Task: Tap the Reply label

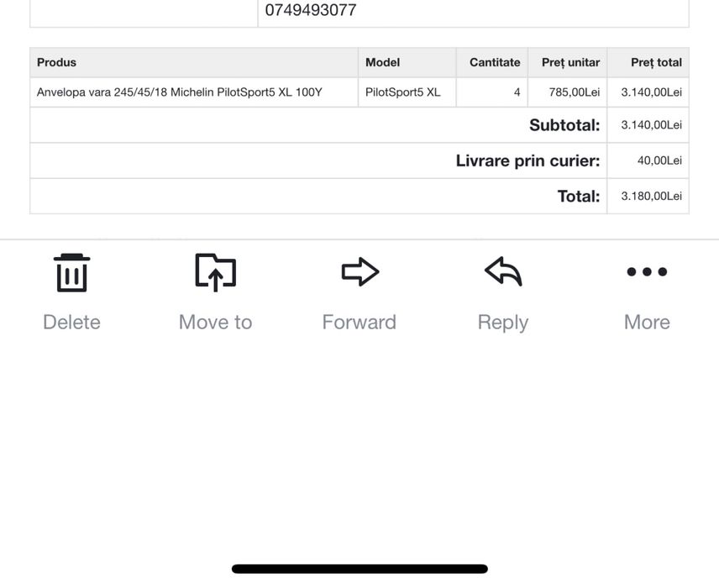Action: 503,323
